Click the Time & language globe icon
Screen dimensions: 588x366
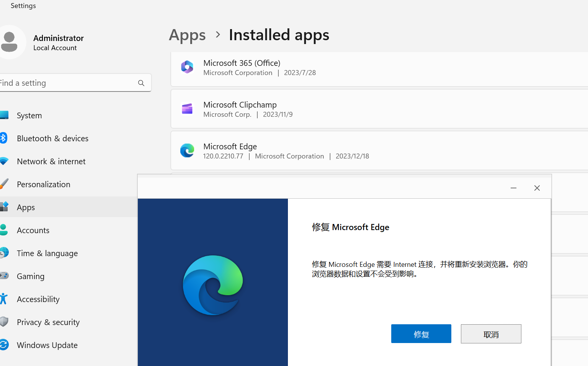(4, 253)
